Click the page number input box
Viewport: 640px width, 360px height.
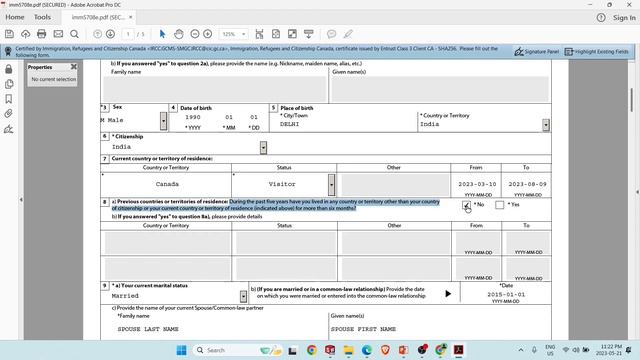128,34
